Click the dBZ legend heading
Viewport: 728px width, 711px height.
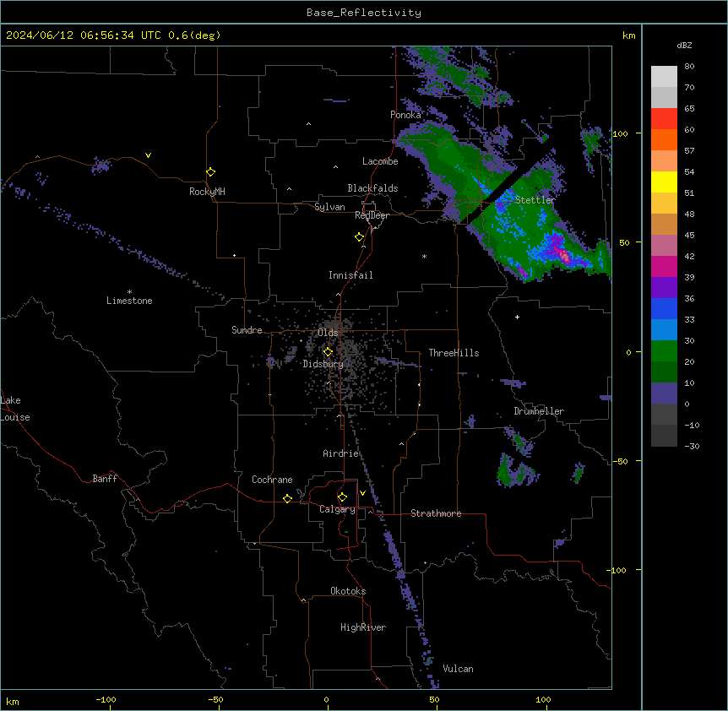pyautogui.click(x=684, y=46)
